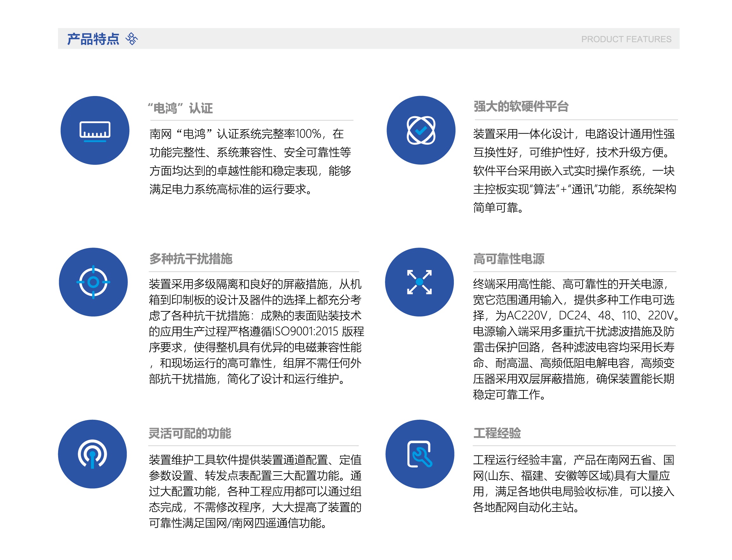Screen dimensions: 732x560
Task: Select the “电鸿”认证 heading
Action: point(180,108)
